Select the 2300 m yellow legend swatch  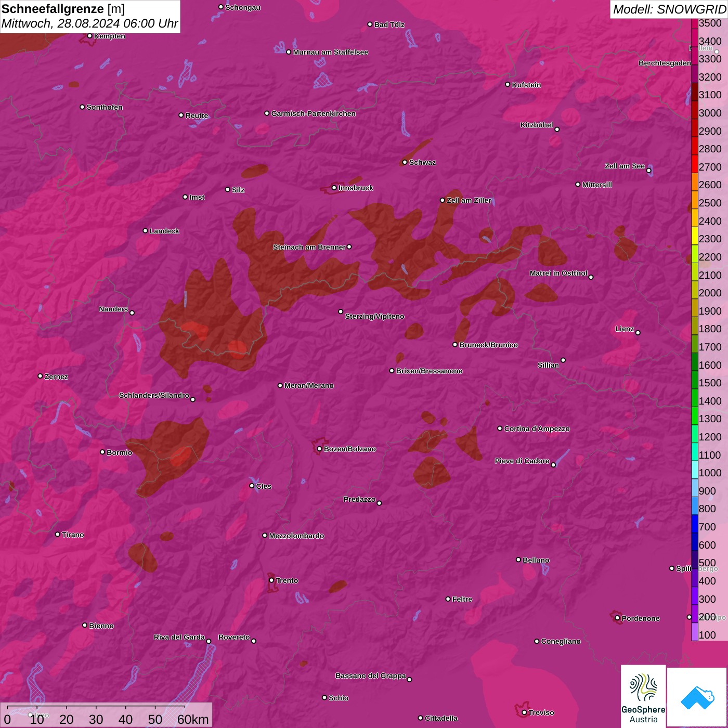pyautogui.click(x=694, y=236)
